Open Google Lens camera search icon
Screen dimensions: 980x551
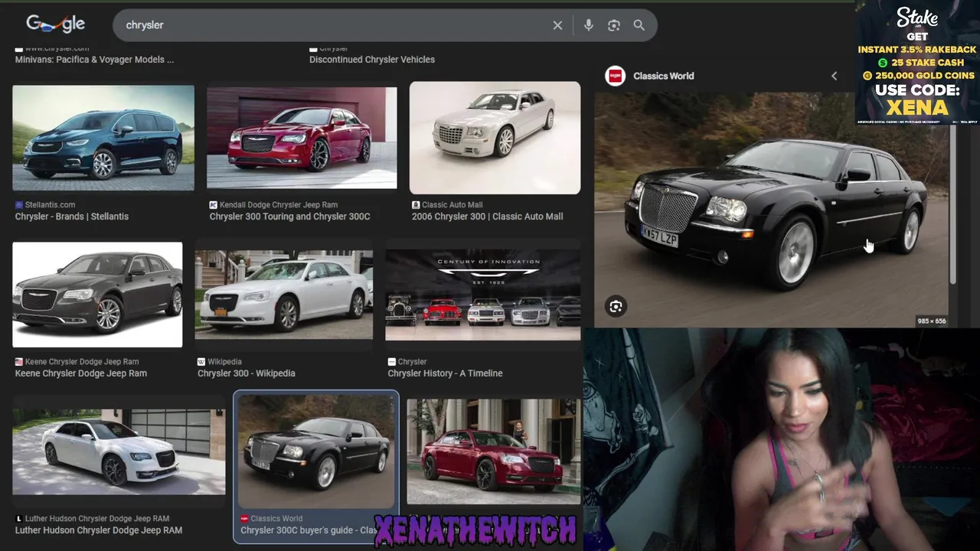(x=613, y=25)
